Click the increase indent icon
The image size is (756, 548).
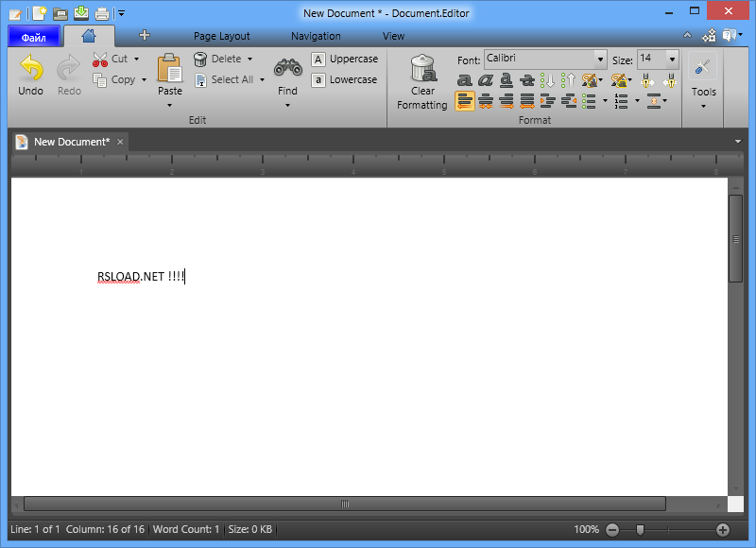click(548, 101)
